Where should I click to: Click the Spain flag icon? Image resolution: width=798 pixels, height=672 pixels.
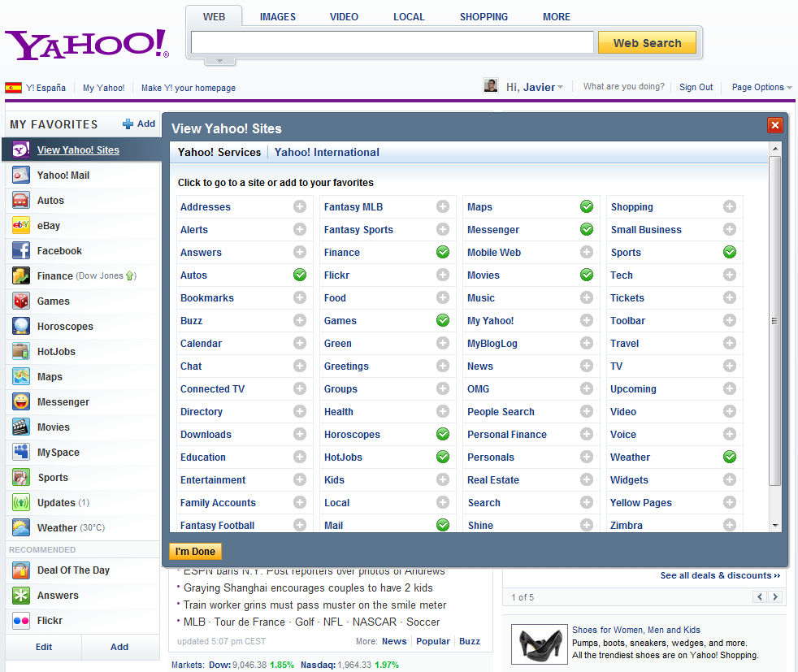click(13, 88)
